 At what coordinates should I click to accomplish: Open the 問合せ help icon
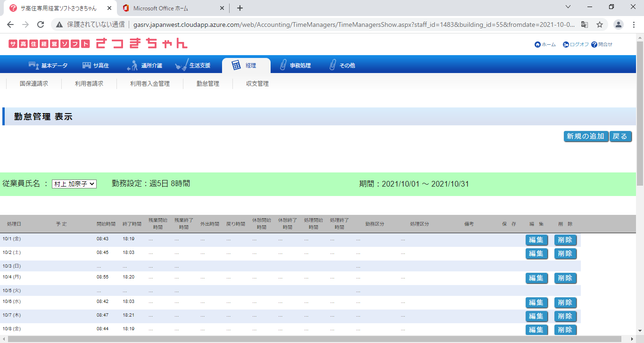pyautogui.click(x=594, y=45)
